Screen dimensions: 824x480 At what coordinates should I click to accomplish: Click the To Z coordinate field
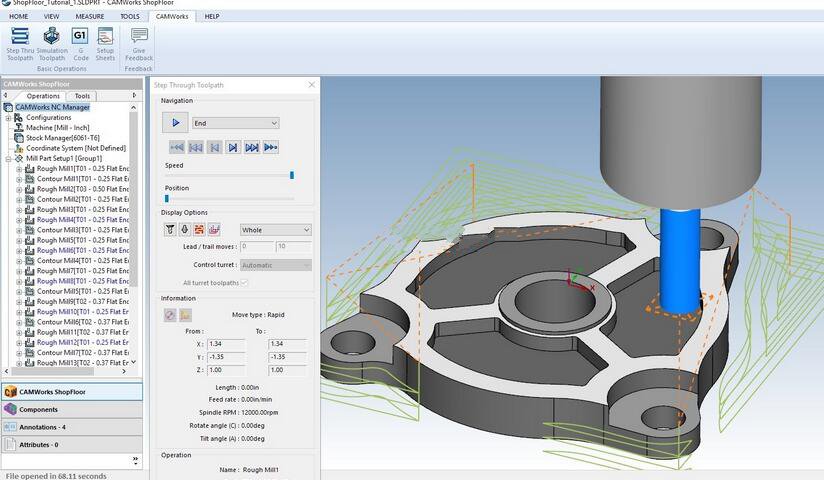click(x=287, y=370)
